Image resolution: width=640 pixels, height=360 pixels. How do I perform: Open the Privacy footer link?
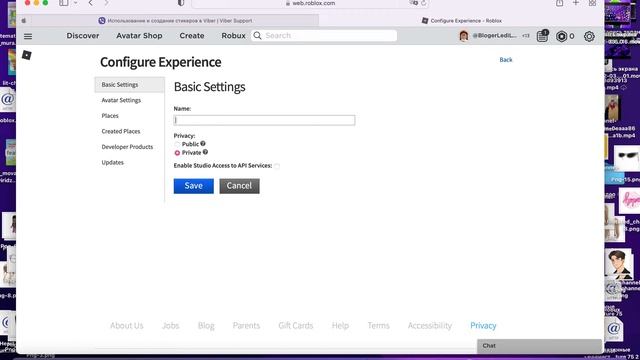point(483,325)
